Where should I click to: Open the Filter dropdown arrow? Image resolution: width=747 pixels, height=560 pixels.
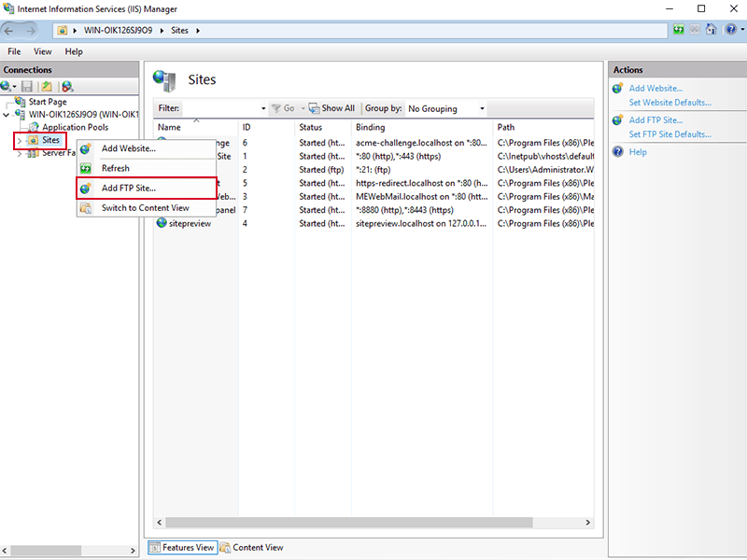[x=263, y=108]
